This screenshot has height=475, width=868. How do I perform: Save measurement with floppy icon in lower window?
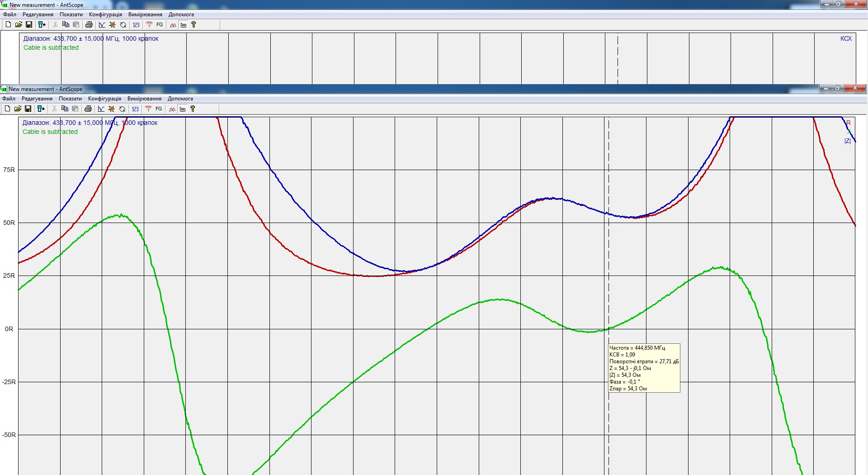point(28,109)
